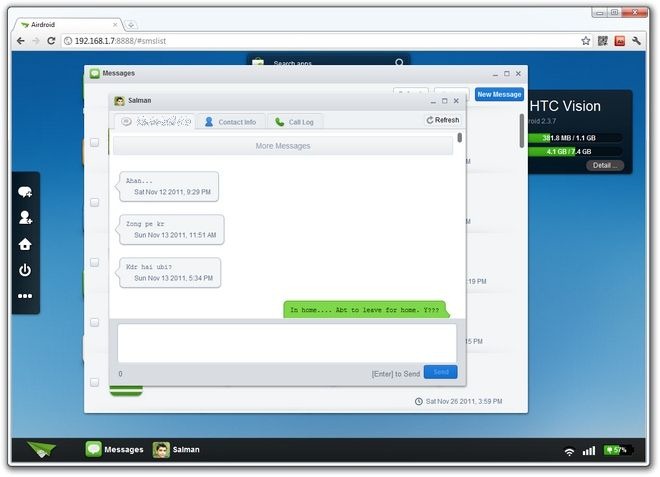
Task: Tick the fourth conversation checkbox
Action: tap(95, 322)
